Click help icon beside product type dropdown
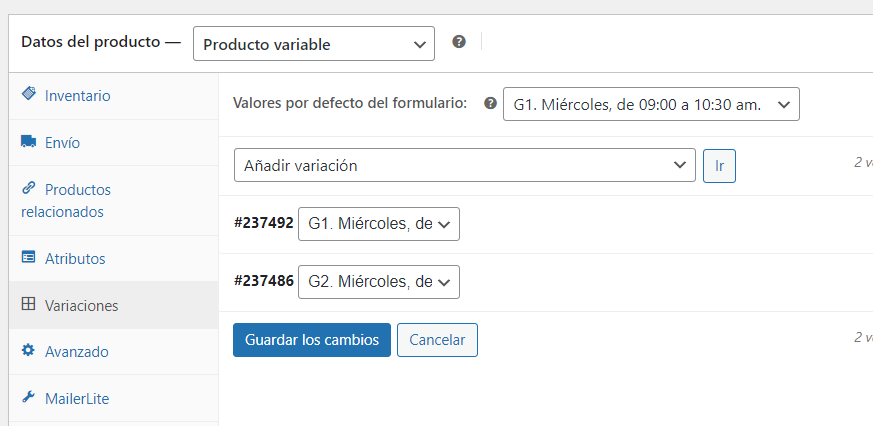The image size is (873, 426). (x=459, y=42)
